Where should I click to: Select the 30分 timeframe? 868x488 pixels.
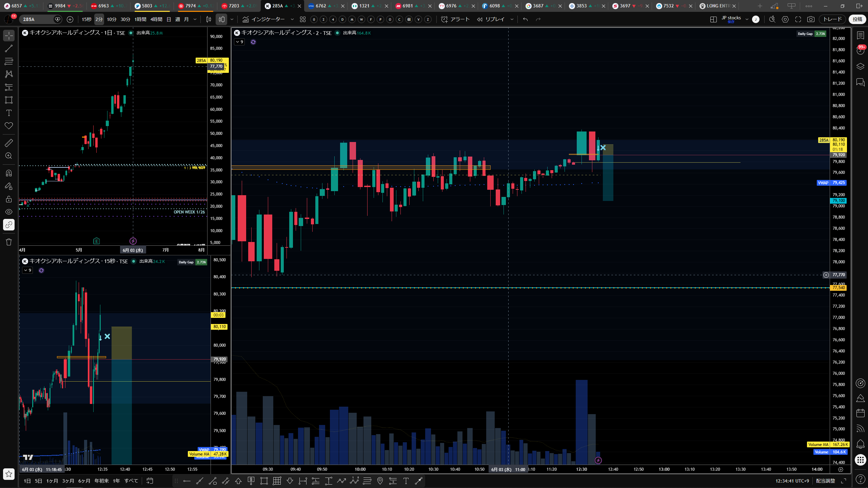click(125, 19)
